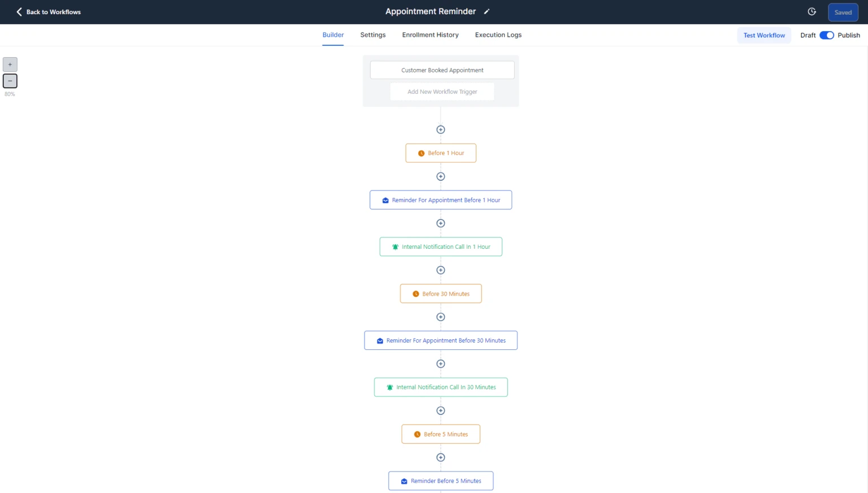Click Add New Workflow Trigger
The height and width of the screenshot is (493, 868).
442,92
